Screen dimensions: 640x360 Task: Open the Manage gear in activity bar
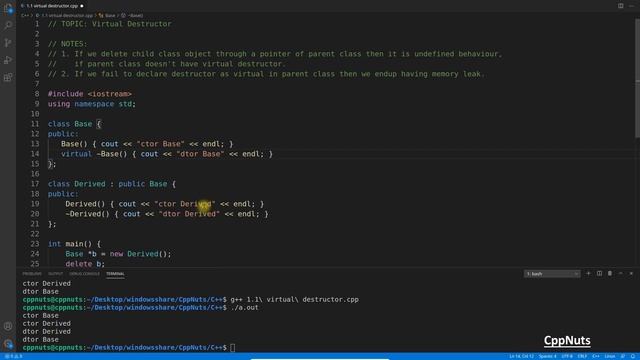tap(8, 344)
